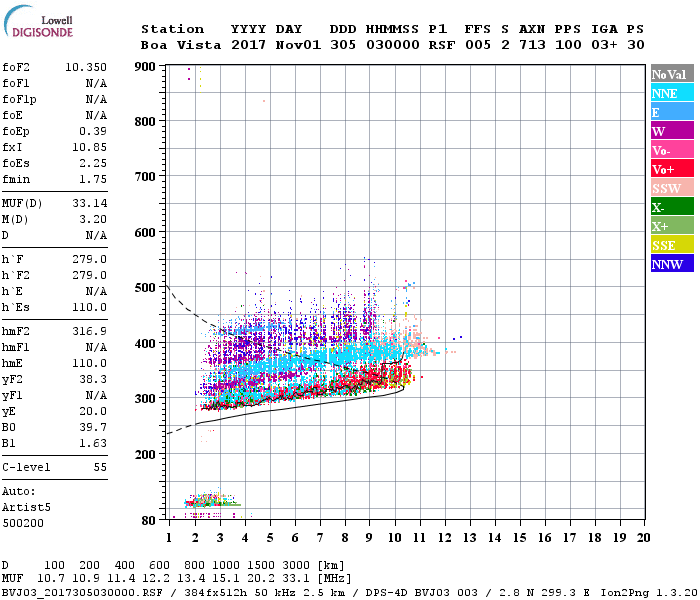Click the Boa Vista station name
This screenshot has width=700, height=600.
[181, 45]
